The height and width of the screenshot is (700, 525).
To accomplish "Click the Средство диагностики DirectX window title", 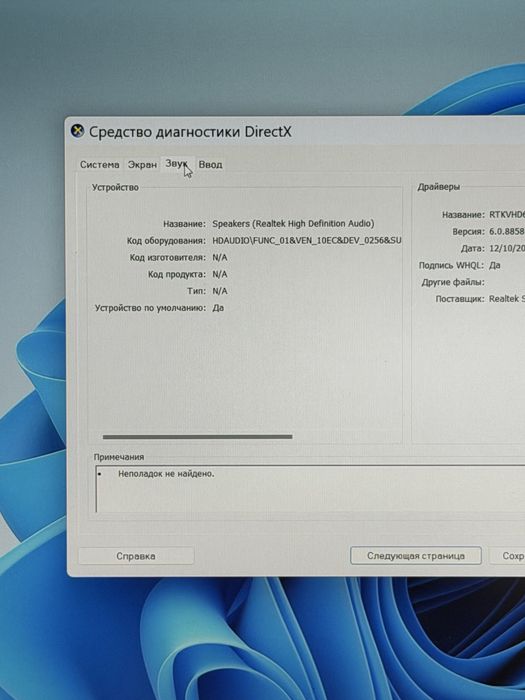I will [190, 132].
